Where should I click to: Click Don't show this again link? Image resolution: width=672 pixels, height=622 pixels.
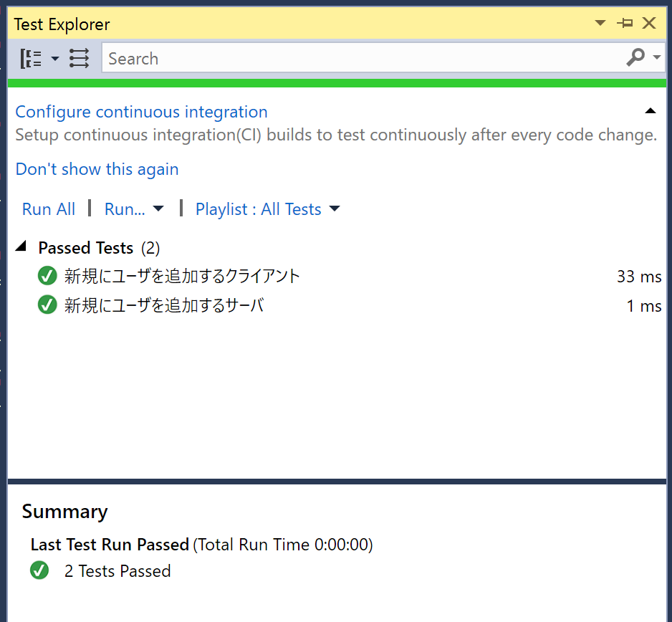click(97, 169)
